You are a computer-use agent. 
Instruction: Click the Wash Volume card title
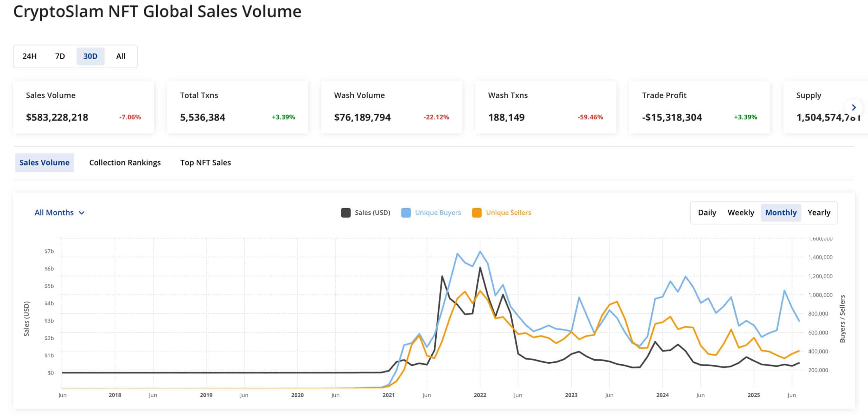359,95
